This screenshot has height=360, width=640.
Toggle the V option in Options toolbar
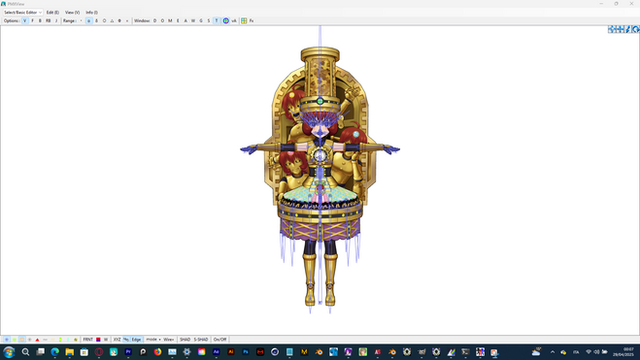pos(24,21)
